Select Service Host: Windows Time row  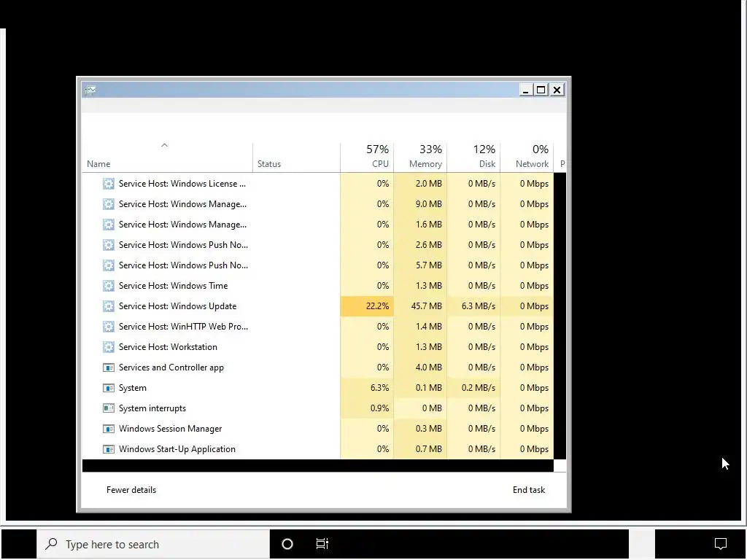coord(318,286)
